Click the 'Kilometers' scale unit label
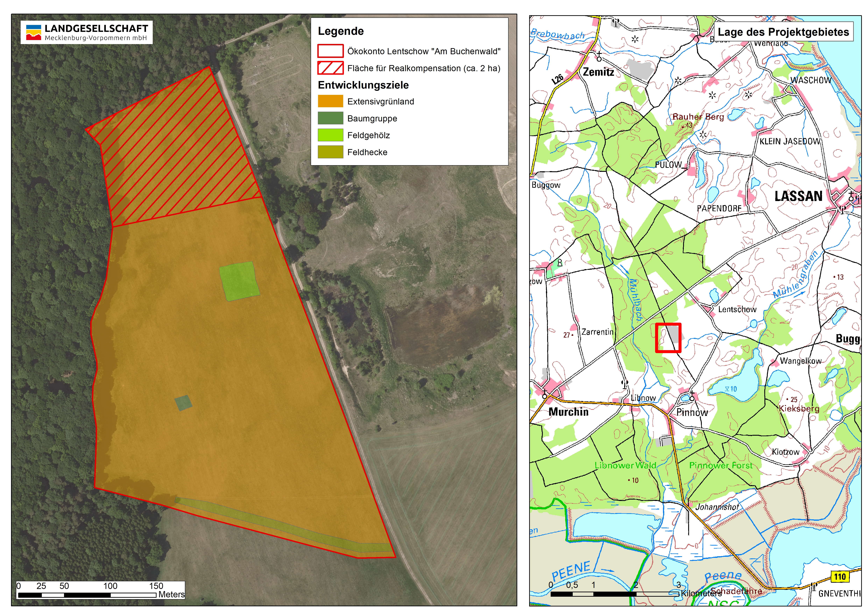868x614 pixels. point(701,594)
